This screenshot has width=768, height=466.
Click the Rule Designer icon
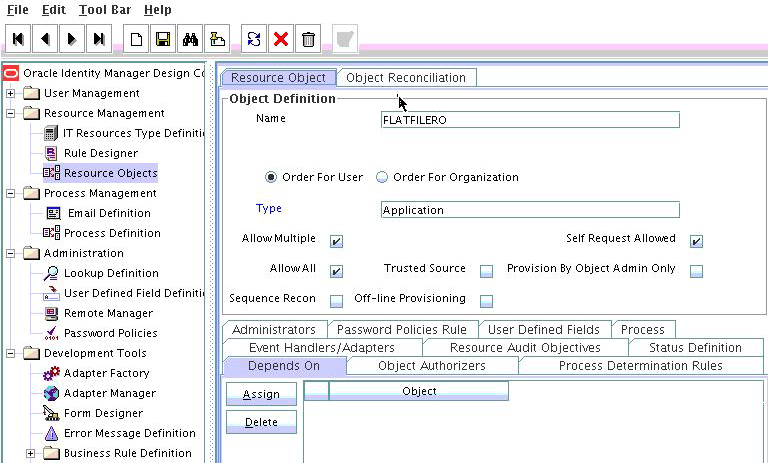(51, 153)
